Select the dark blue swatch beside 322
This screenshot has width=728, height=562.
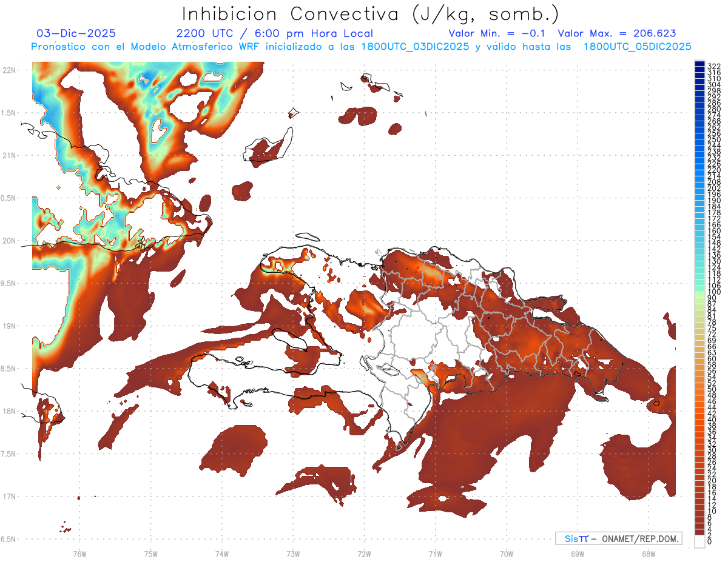[699, 64]
